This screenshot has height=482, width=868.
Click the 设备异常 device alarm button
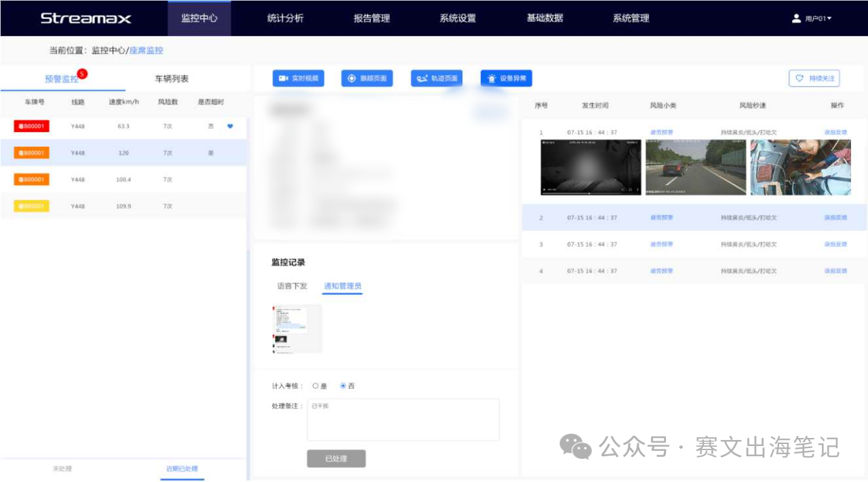point(507,79)
